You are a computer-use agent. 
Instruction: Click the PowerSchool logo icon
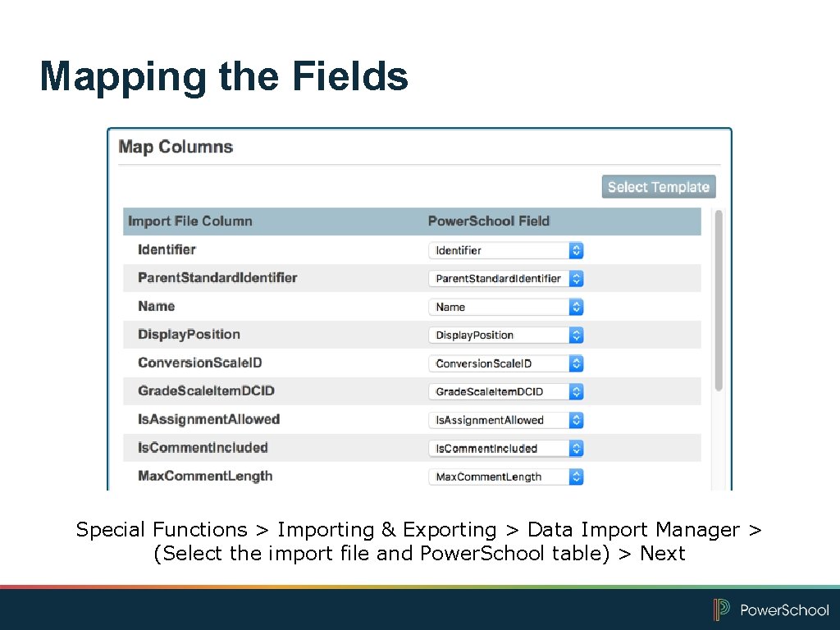click(720, 610)
